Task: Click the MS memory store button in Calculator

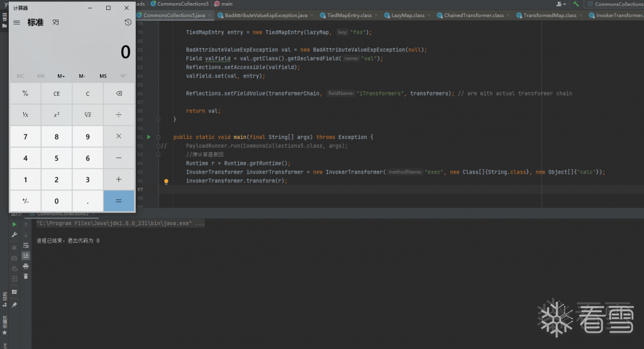Action: (103, 76)
